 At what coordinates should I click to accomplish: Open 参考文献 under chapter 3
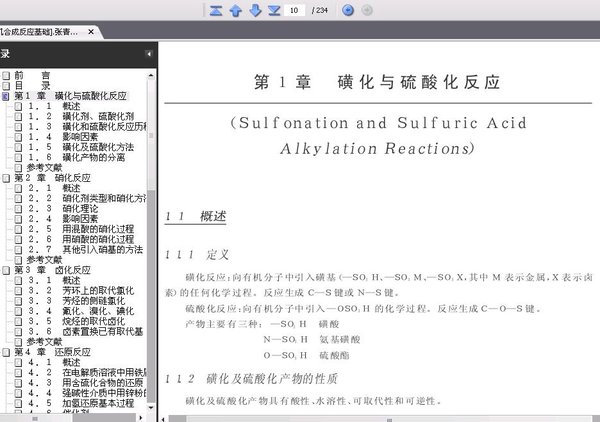44,342
